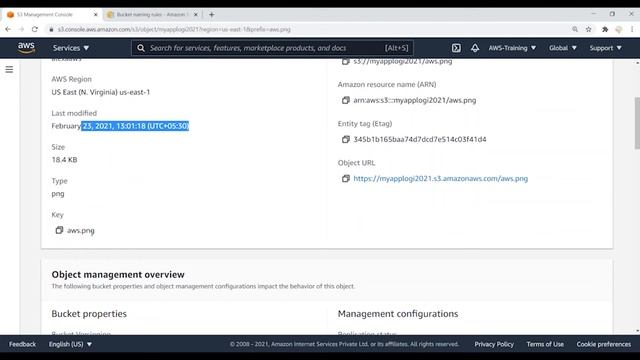Open the Chrome three-dot menu
The height and width of the screenshot is (360, 640).
(632, 29)
